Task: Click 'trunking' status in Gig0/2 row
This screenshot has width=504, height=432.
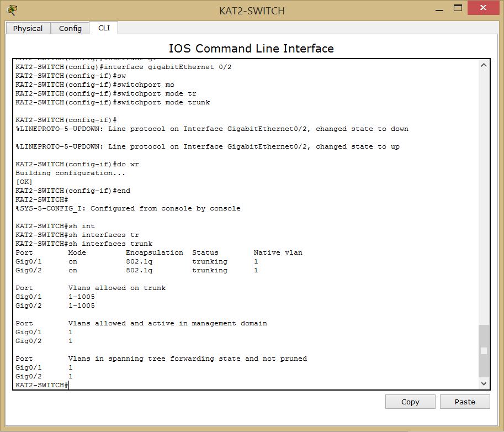Action: (210, 270)
